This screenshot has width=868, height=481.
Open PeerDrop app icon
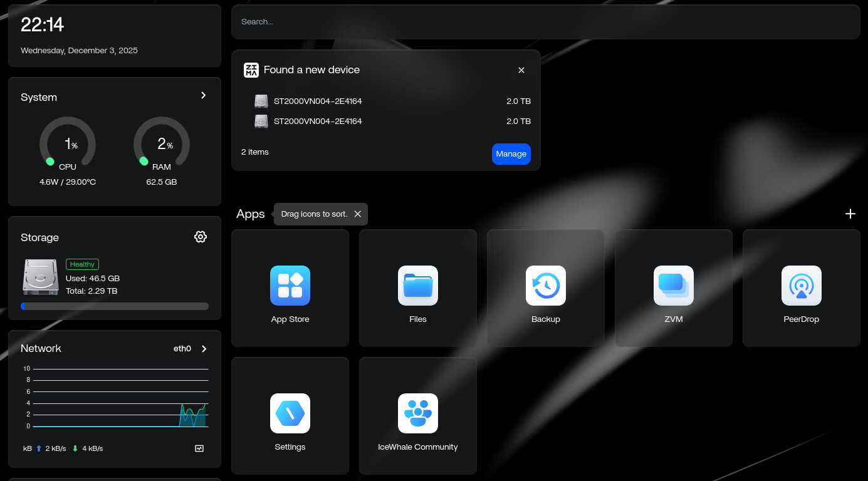coord(802,286)
